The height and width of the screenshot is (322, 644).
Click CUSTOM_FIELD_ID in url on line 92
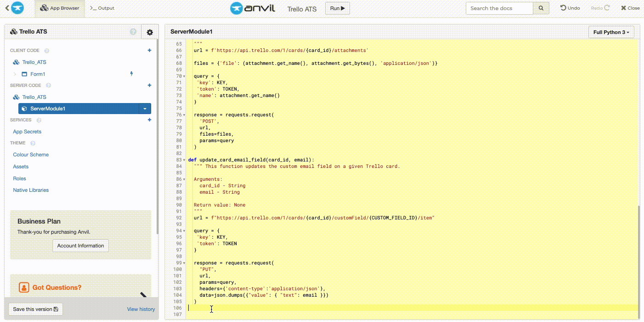393,218
